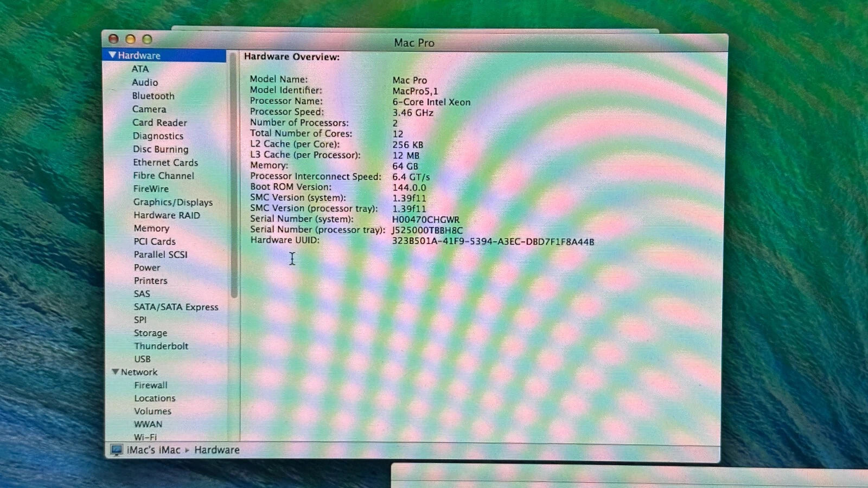Open the WWAN section

click(148, 424)
